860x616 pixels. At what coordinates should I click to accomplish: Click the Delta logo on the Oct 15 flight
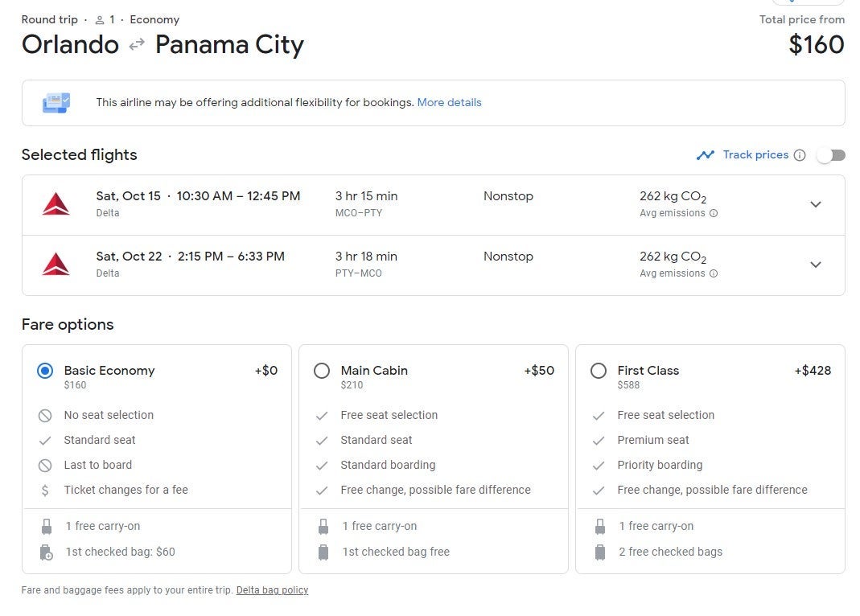tap(56, 204)
